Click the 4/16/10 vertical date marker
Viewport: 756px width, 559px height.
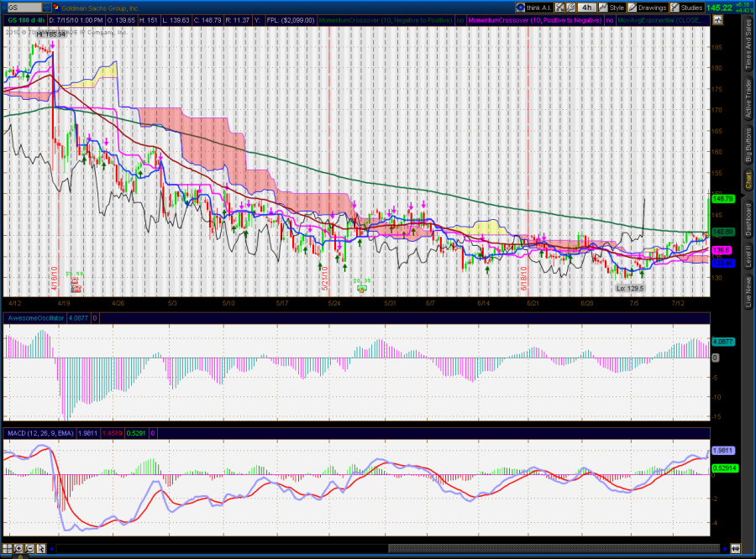(x=55, y=279)
